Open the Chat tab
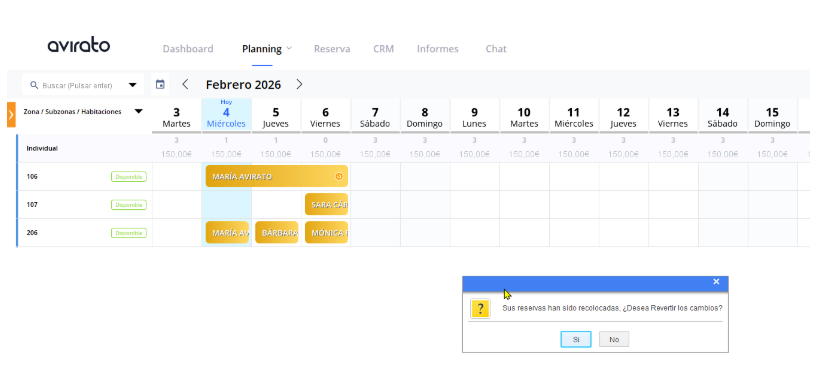This screenshot has height=372, width=825. coord(496,49)
